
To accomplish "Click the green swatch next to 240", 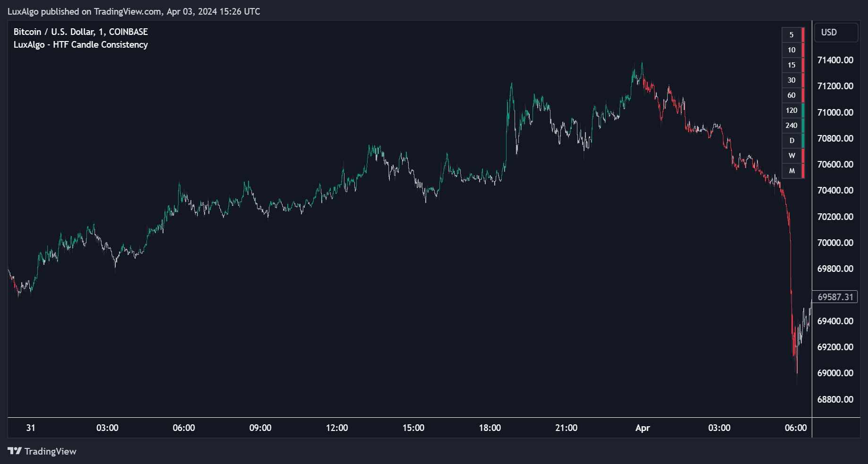I will point(803,126).
